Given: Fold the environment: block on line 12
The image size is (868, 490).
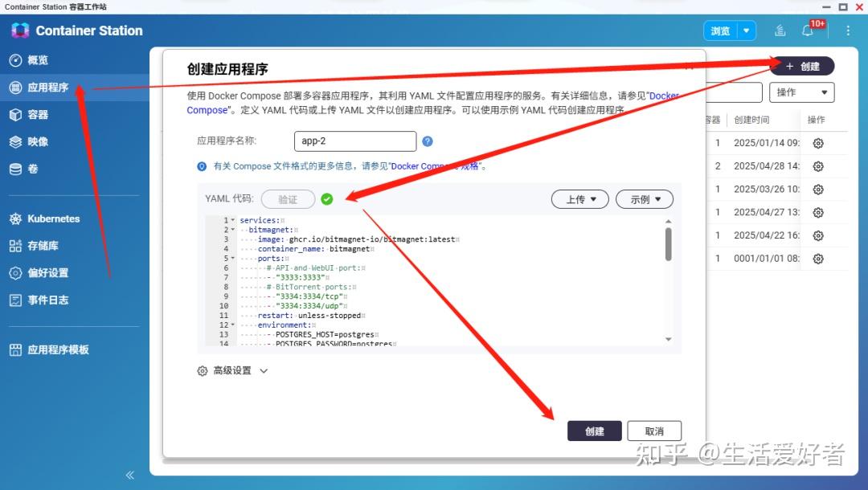Looking at the screenshot, I should [232, 325].
